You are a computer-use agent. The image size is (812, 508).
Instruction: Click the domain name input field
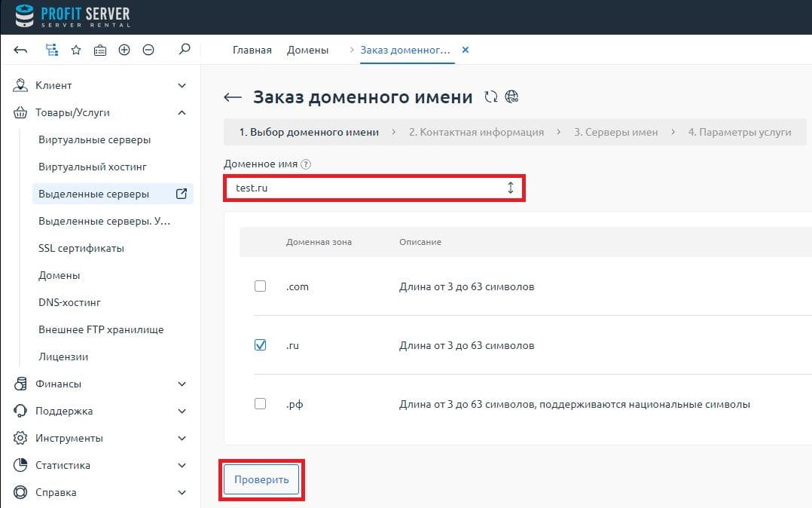coord(374,188)
